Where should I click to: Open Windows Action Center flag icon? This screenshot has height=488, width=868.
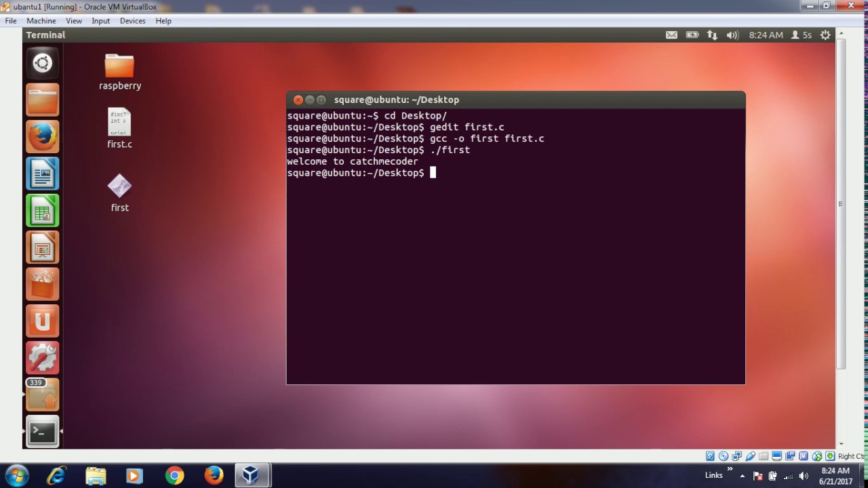coord(758,476)
